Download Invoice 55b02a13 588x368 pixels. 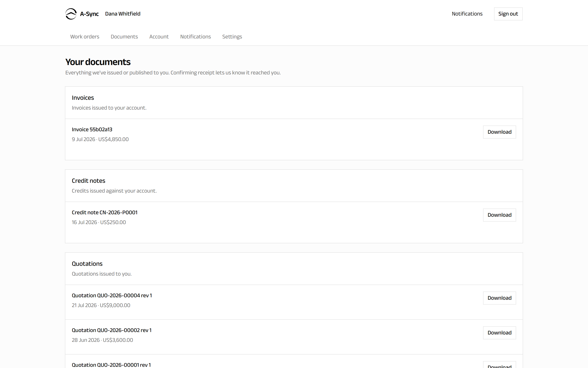pyautogui.click(x=499, y=132)
